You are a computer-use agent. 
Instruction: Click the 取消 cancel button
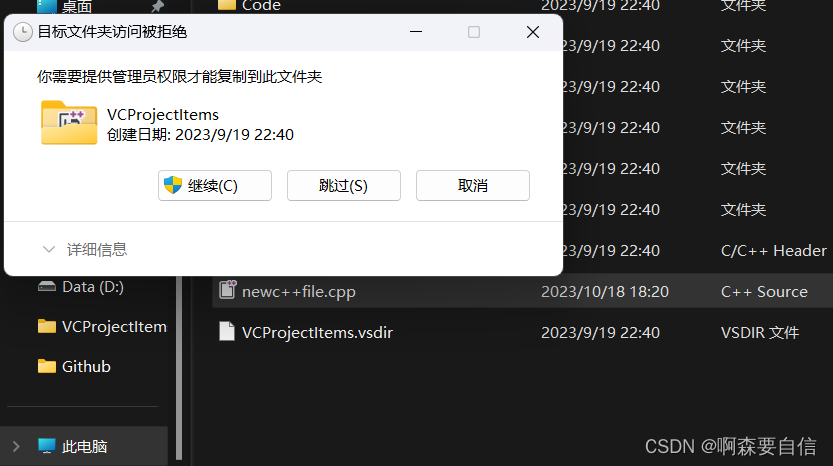pos(473,185)
